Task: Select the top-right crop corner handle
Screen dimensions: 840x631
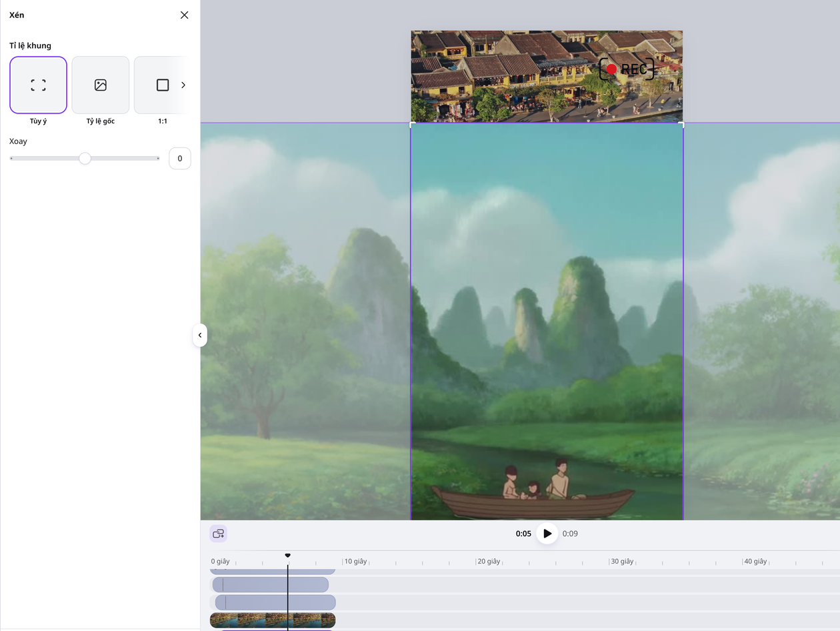Action: tap(681, 125)
